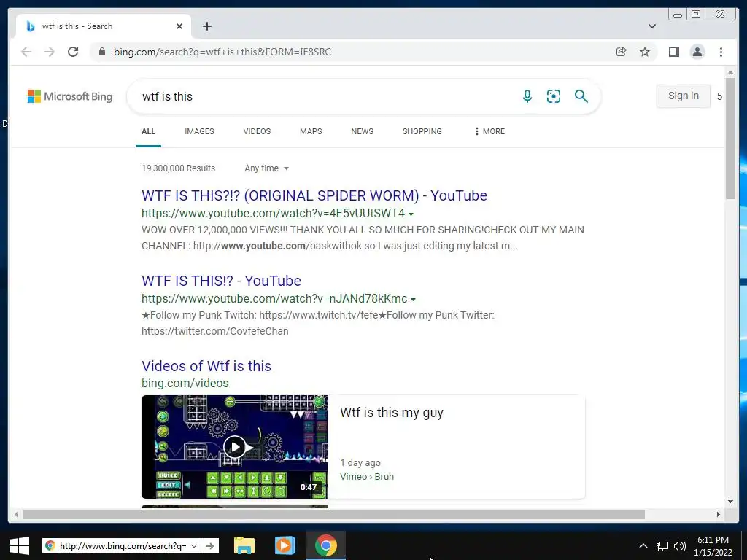Toggle Chrome side panel icon

(x=673, y=52)
